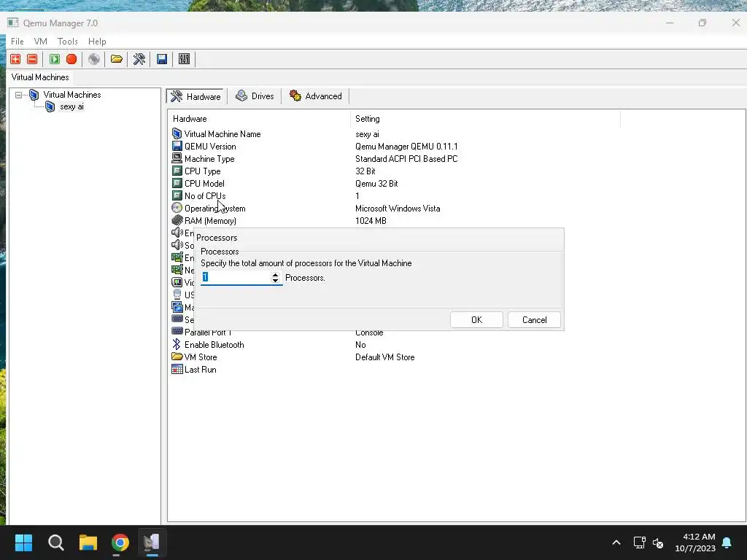The width and height of the screenshot is (747, 560).
Task: Select the sexy ai virtual machine
Action: 71,106
